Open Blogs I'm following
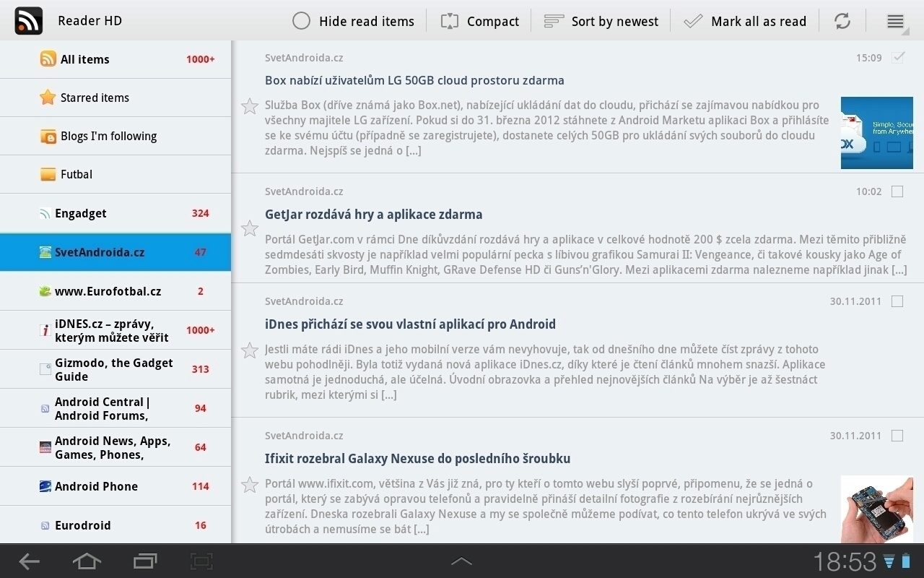 115,136
